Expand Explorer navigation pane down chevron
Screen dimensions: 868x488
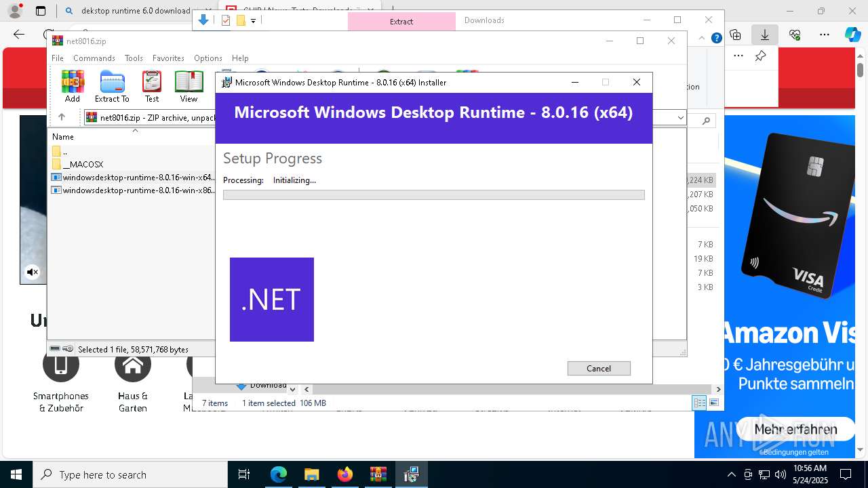click(292, 389)
